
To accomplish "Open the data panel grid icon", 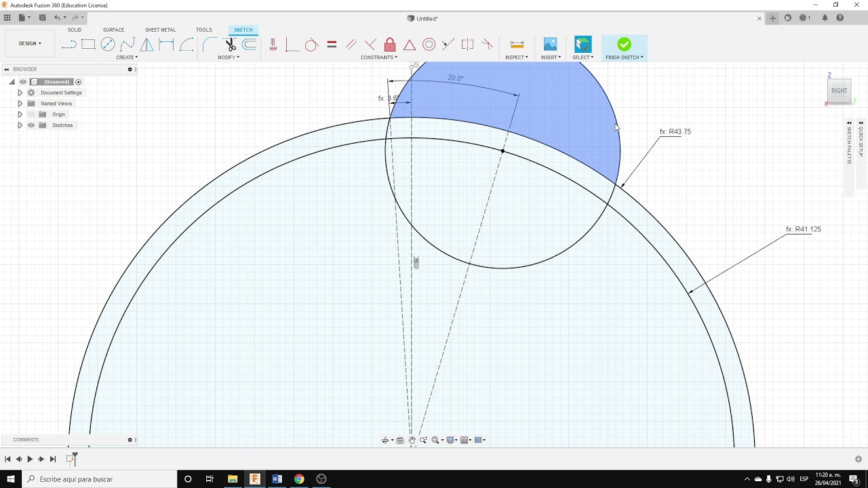I will 7,18.
